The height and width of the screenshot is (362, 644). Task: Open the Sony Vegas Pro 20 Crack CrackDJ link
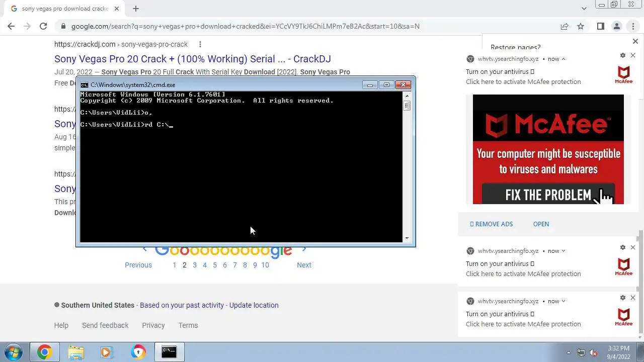point(192,59)
